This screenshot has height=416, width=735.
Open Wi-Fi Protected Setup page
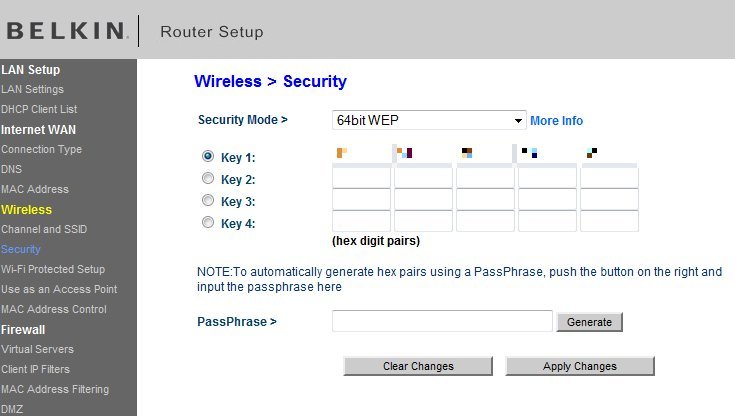coord(52,269)
